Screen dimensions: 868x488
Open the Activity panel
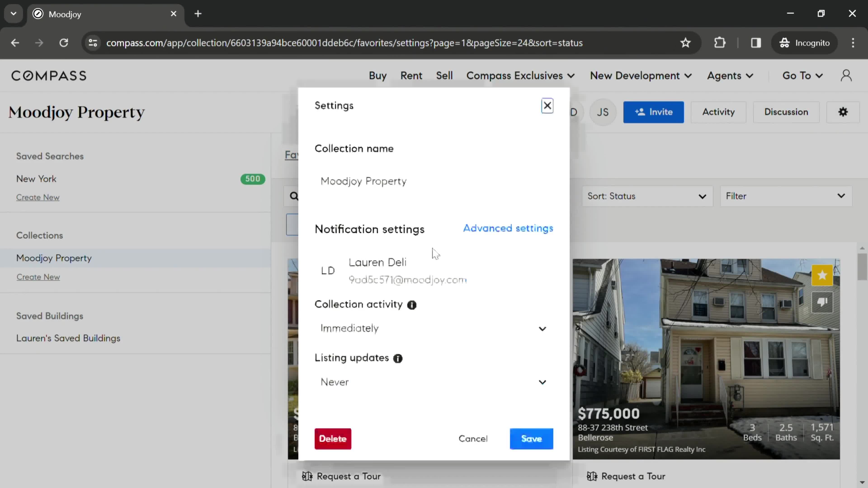[x=718, y=112]
